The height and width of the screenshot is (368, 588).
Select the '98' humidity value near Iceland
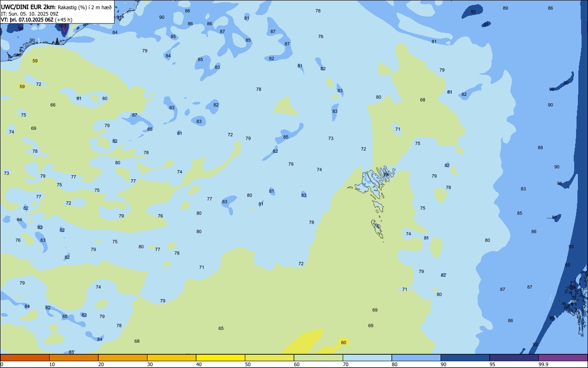tap(21, 28)
